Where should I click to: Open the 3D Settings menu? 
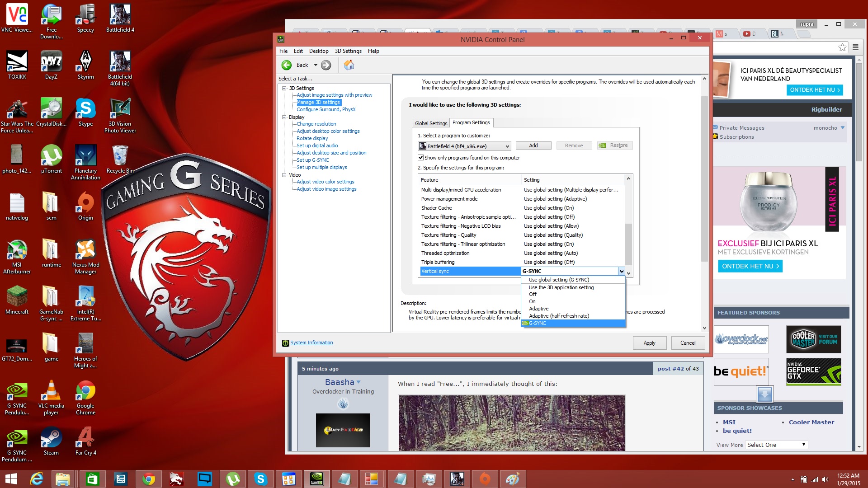pyautogui.click(x=348, y=51)
